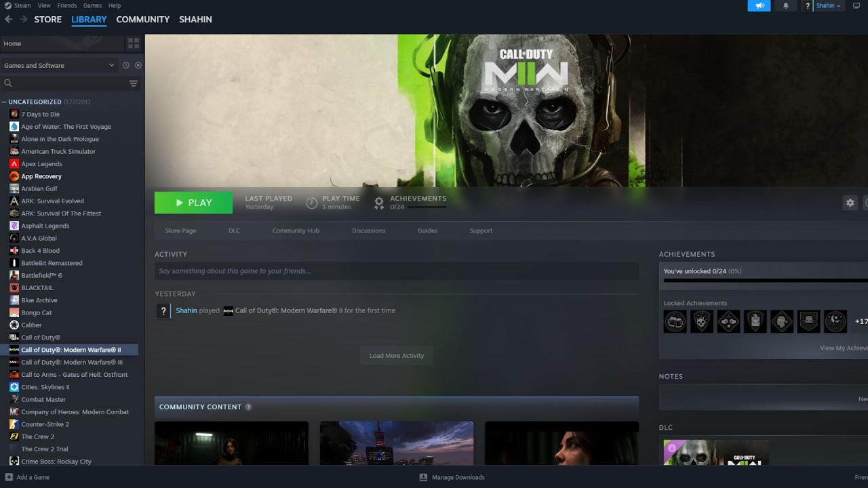Go forward with the right arrow
Image resolution: width=868 pixels, height=488 pixels.
[x=24, y=19]
